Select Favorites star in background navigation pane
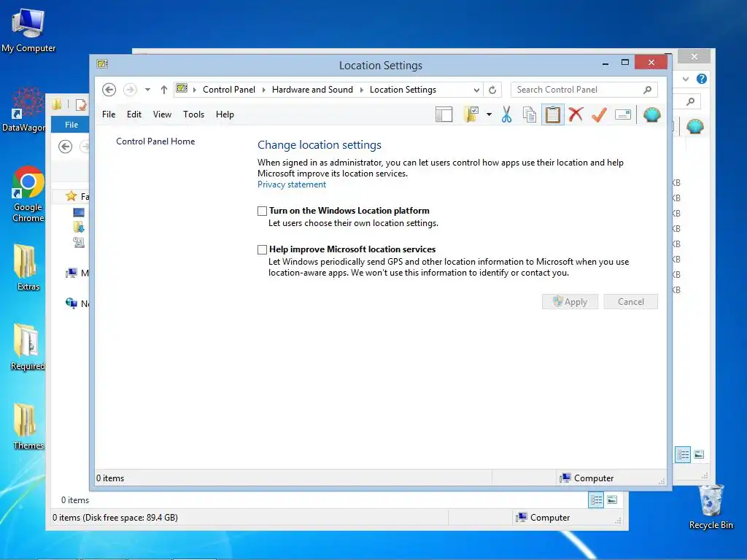Screen dimensions: 747x560 pos(71,196)
